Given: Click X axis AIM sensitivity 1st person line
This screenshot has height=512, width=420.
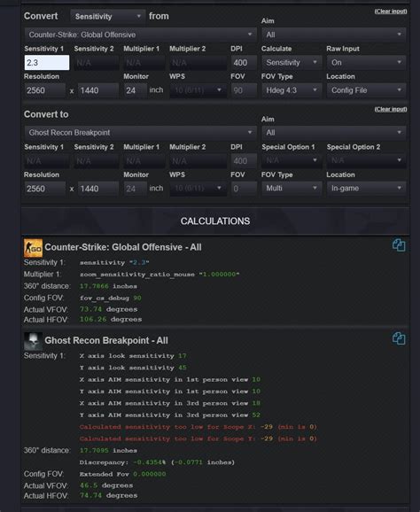Looking at the screenshot, I should coord(170,379).
